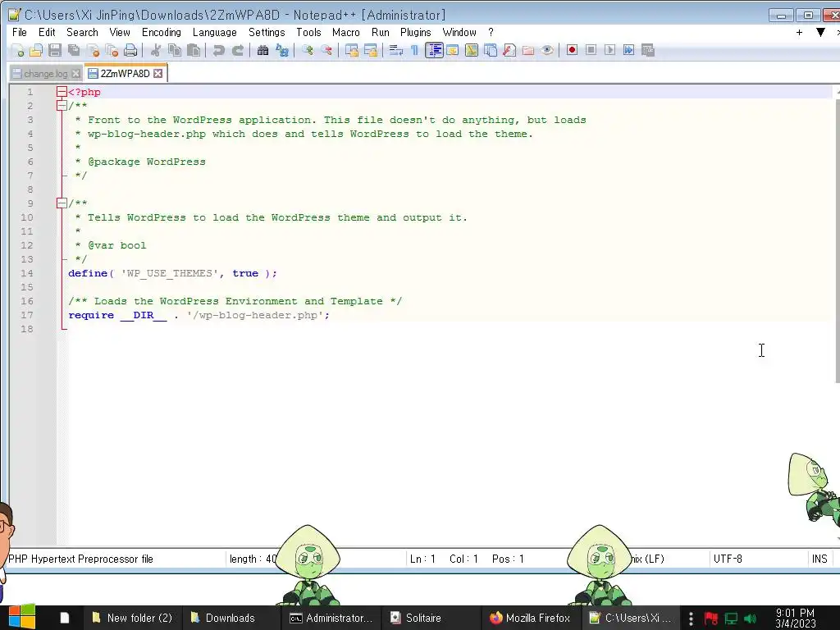Click the Close All toolbar icon

(112, 50)
